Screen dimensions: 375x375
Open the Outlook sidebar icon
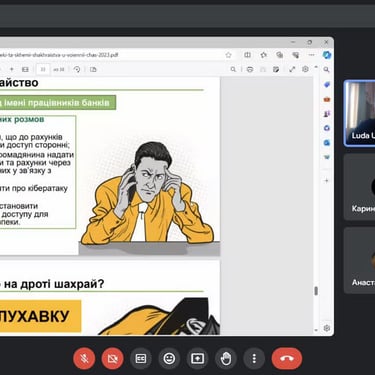click(x=327, y=143)
